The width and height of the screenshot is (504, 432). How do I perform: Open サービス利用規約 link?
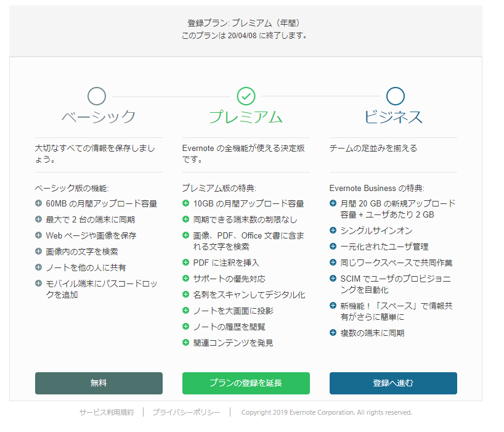coord(107,412)
